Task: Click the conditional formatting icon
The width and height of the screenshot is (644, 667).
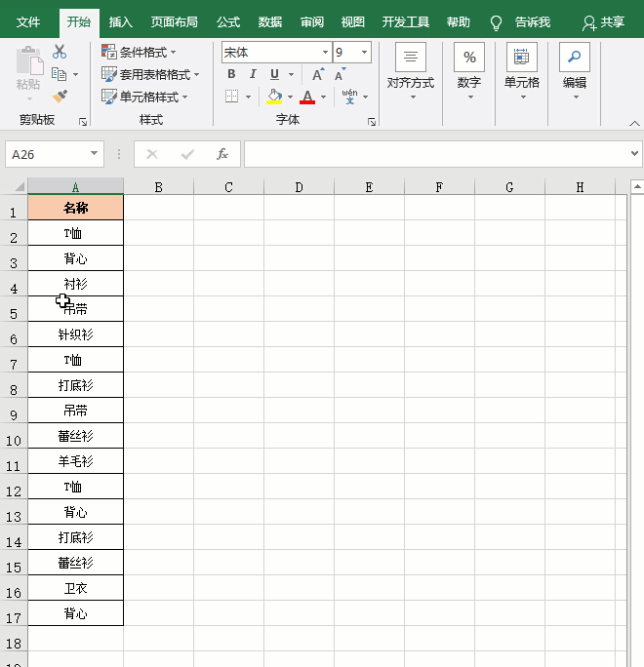Action: point(109,52)
